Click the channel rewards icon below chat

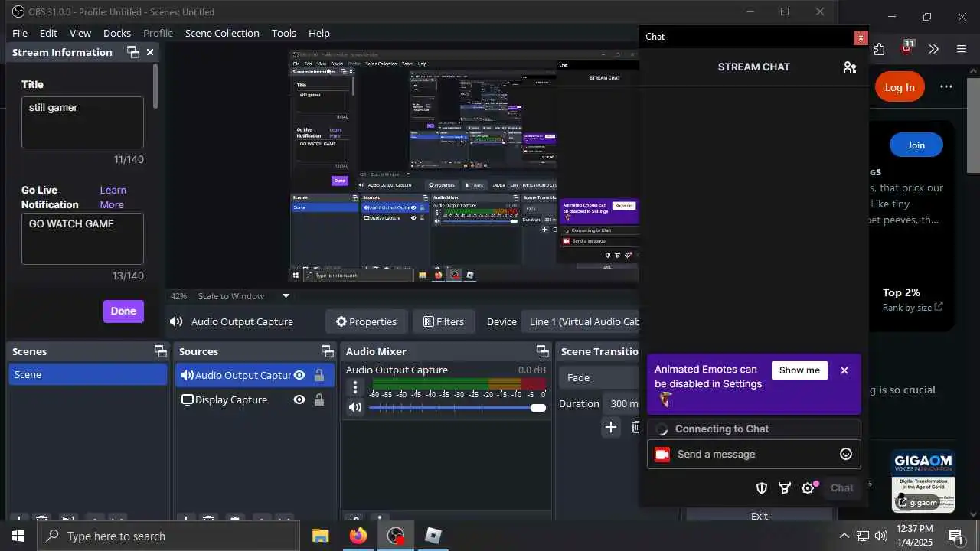coord(785,488)
